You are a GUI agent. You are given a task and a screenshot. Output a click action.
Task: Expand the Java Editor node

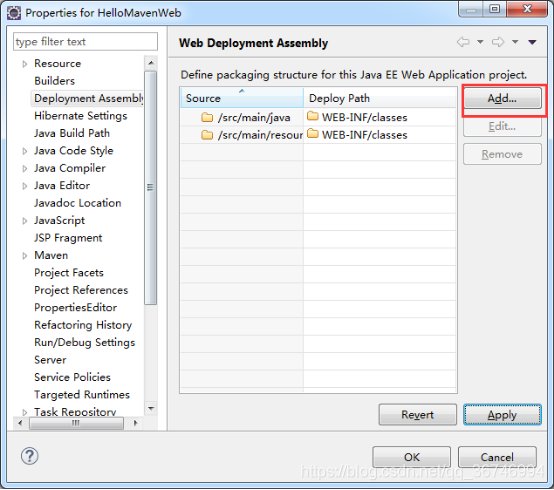(x=25, y=186)
